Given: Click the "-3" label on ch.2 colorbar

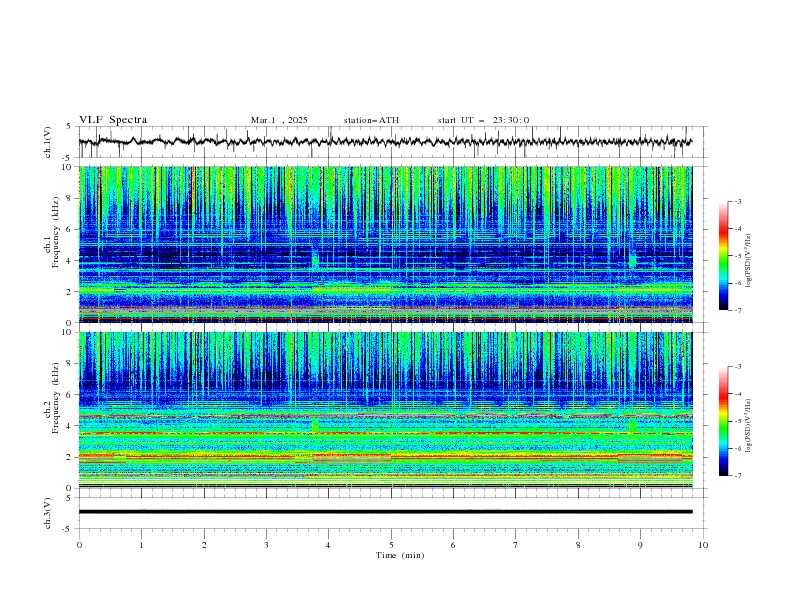Looking at the screenshot, I should click(x=737, y=367).
